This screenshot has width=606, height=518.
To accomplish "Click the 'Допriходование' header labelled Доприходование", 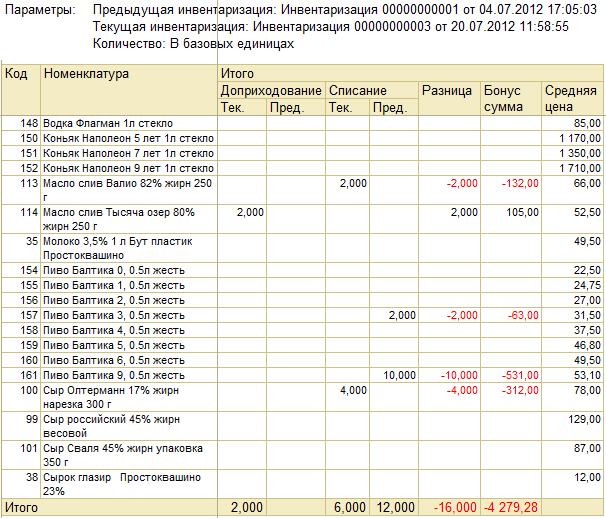I will (271, 90).
